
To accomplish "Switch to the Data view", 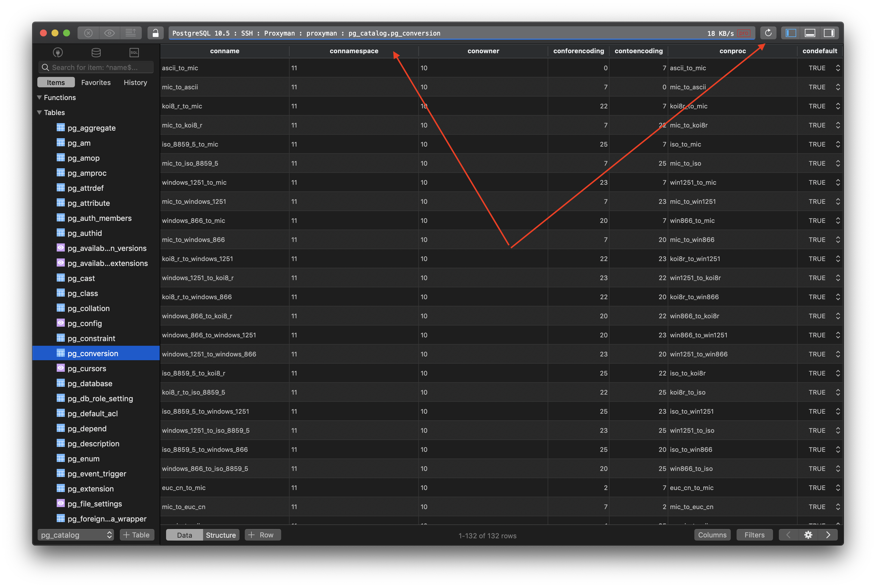I will (184, 535).
